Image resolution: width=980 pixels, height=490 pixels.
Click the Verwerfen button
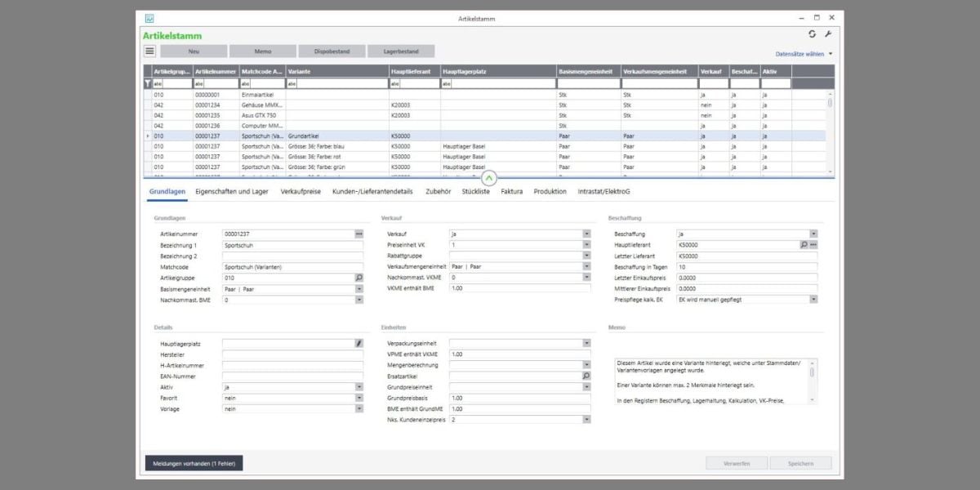[737, 463]
